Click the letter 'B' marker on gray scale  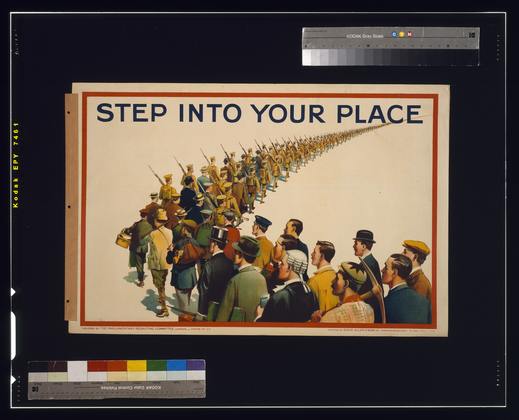tap(448, 46)
